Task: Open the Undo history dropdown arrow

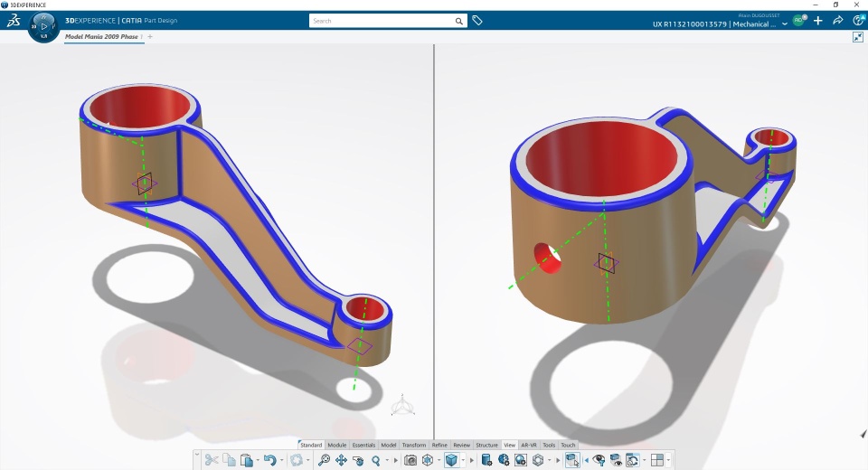Action: tap(282, 461)
